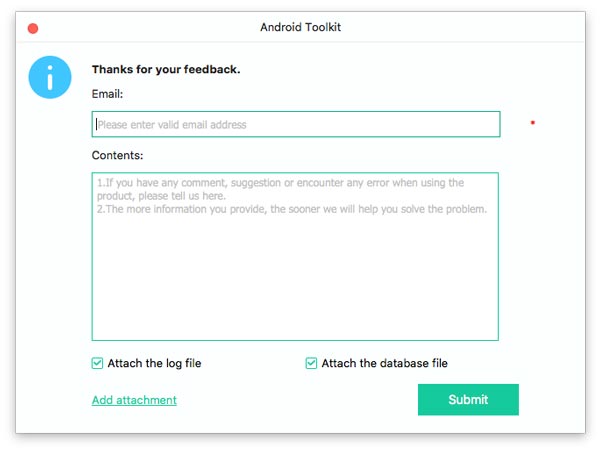
Task: Click the Email: label
Action: click(107, 94)
